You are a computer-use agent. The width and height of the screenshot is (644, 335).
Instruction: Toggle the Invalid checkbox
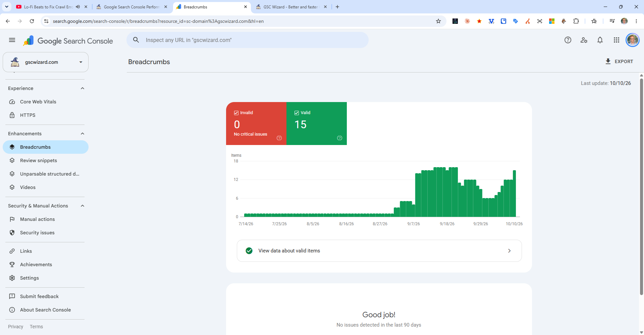[236, 113]
